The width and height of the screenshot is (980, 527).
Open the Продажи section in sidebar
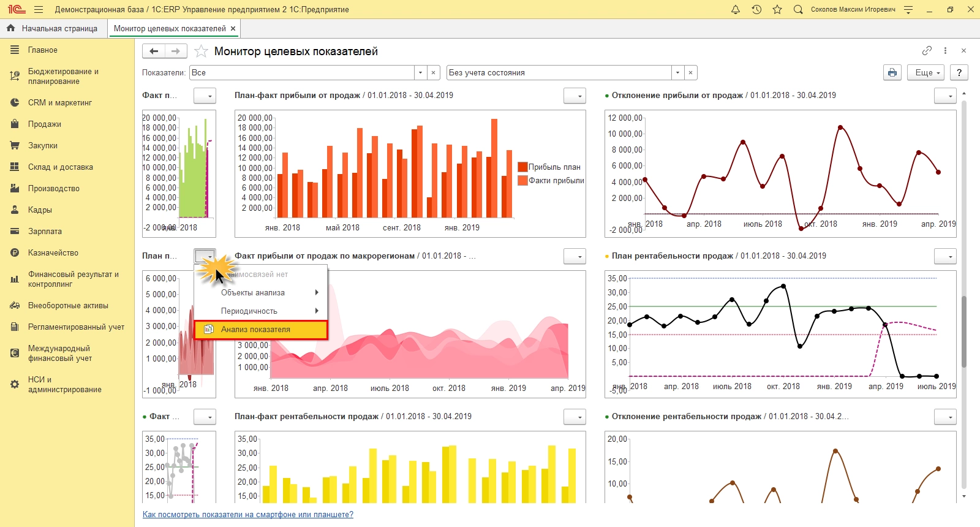(x=44, y=124)
